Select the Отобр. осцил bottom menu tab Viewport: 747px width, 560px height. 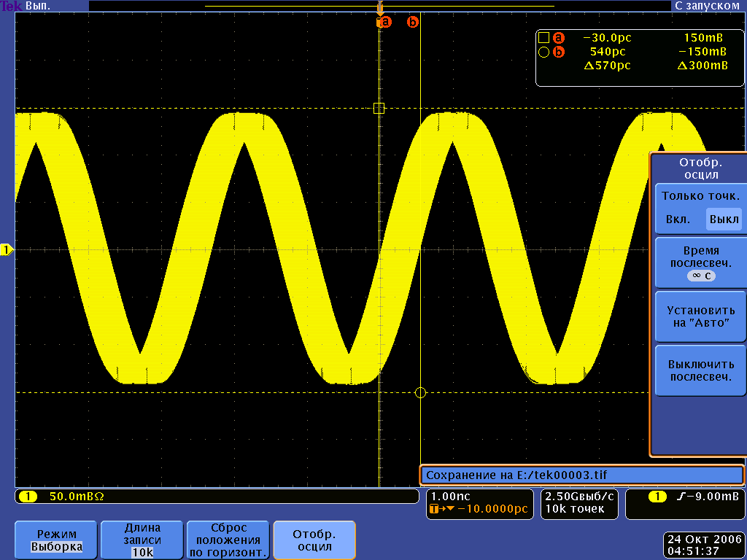tap(314, 540)
